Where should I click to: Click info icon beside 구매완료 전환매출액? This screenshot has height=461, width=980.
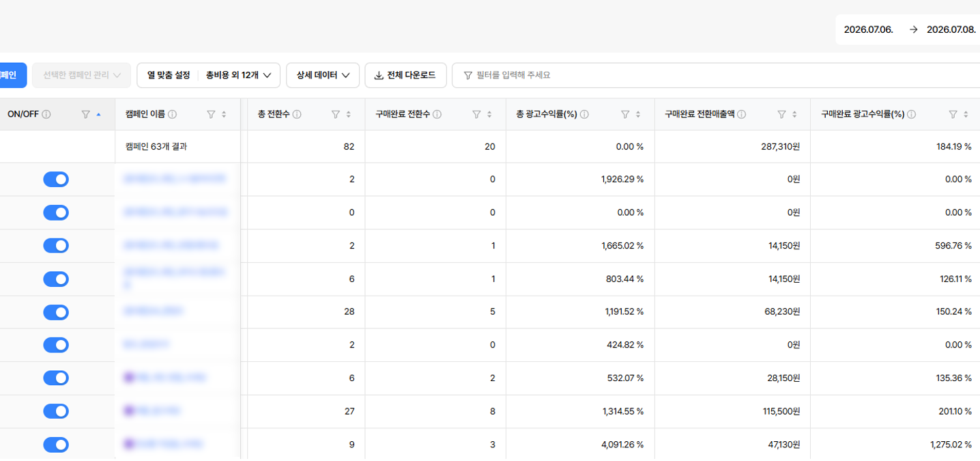(x=741, y=115)
